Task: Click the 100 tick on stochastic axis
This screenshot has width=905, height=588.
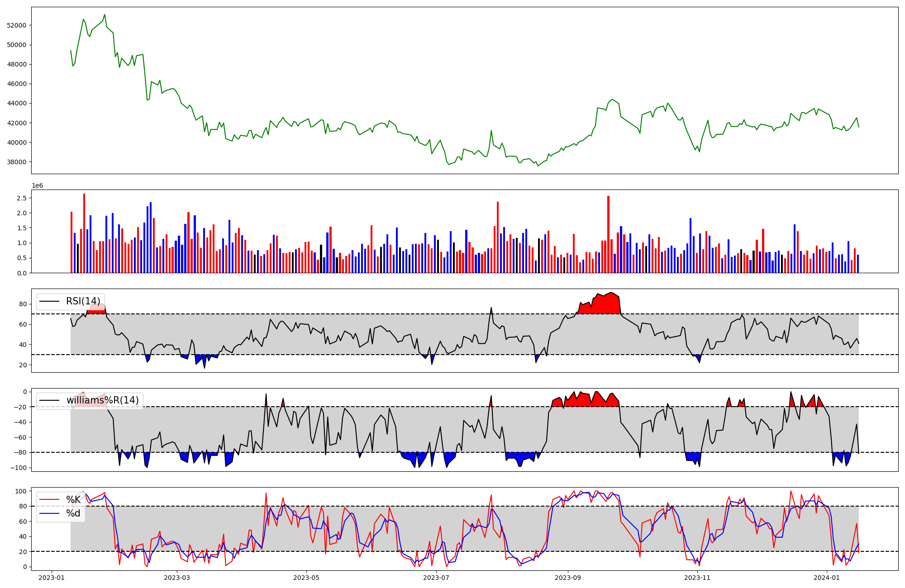Action: [x=21, y=491]
